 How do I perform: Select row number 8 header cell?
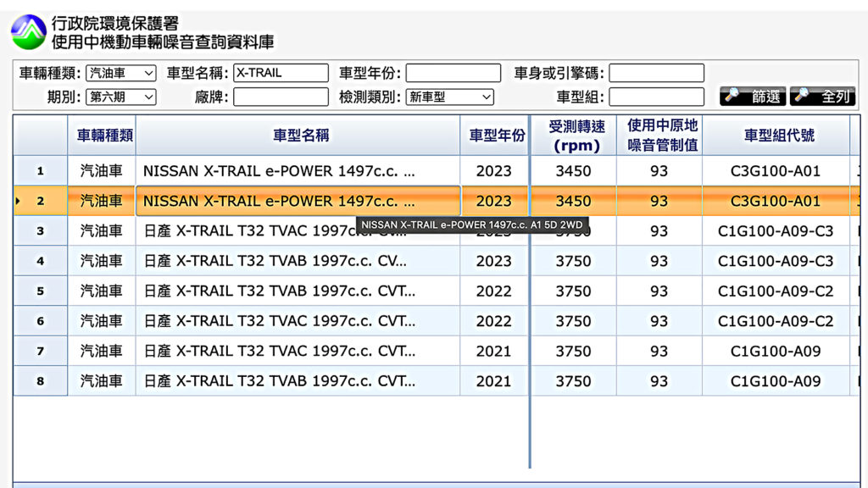coord(41,380)
